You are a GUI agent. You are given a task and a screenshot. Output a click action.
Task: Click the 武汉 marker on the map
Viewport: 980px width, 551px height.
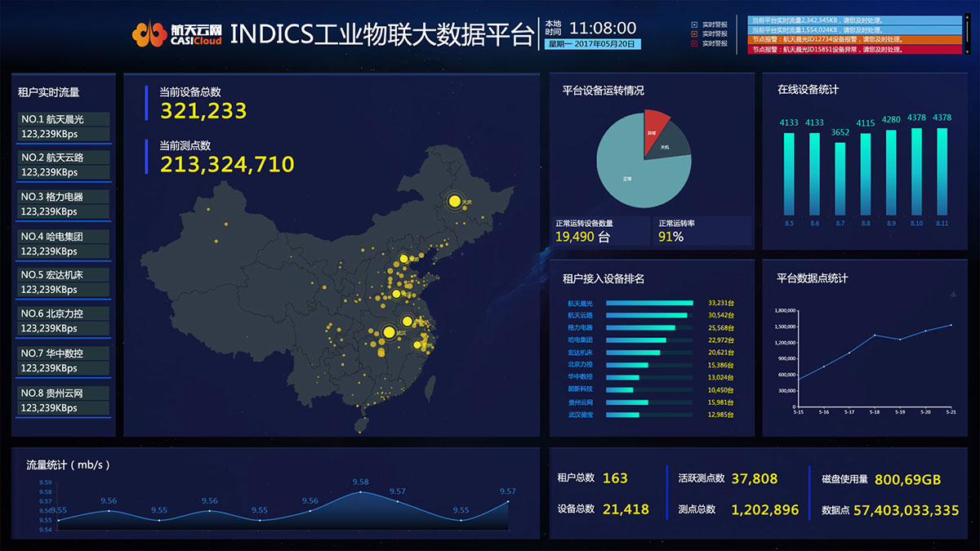[x=389, y=332]
